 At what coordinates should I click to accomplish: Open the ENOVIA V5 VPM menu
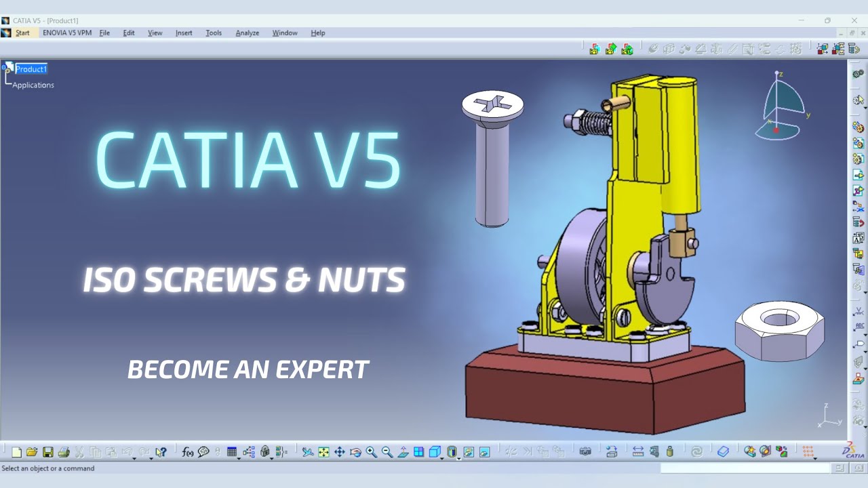click(67, 33)
